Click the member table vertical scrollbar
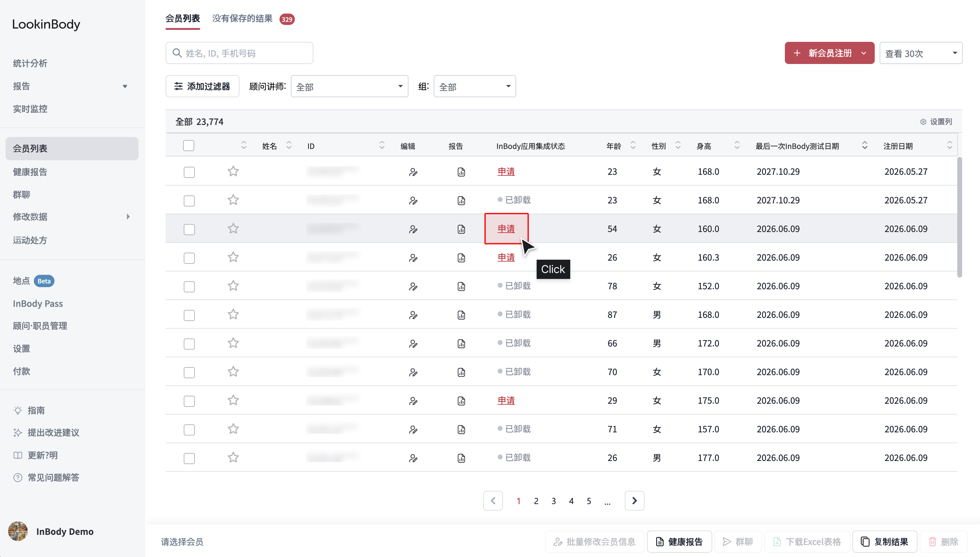This screenshot has width=980, height=557. [x=959, y=217]
